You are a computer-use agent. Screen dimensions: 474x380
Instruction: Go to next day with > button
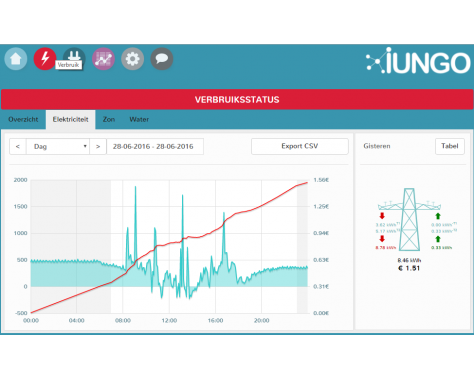click(x=98, y=146)
